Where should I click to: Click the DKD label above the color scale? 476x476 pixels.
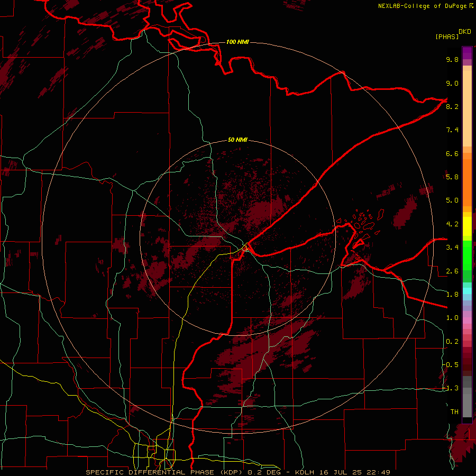click(x=464, y=32)
